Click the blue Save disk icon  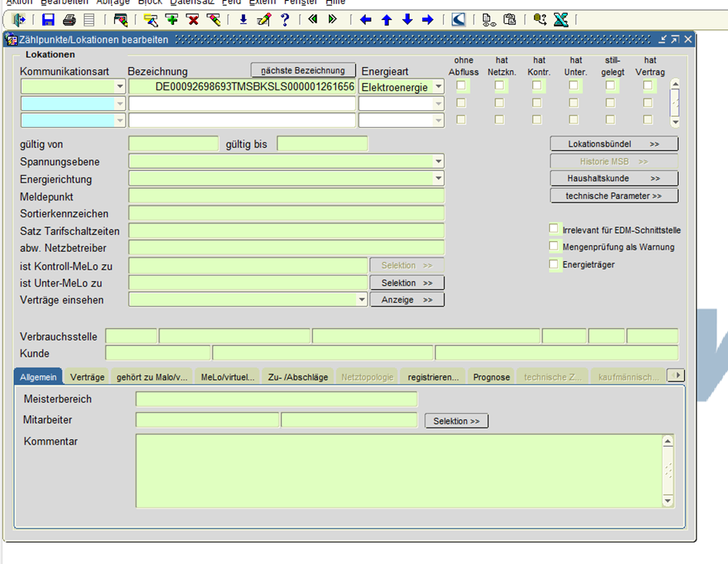point(49,19)
